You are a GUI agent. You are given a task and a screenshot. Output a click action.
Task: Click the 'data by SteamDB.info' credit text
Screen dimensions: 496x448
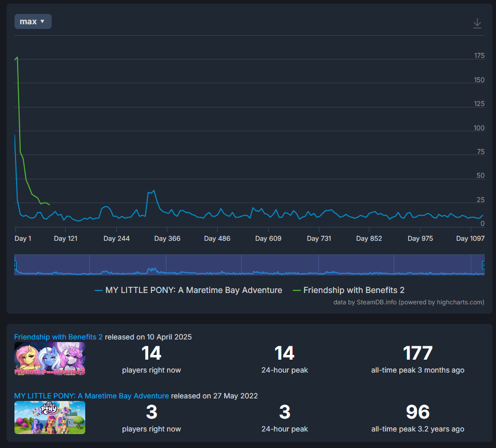click(x=409, y=302)
